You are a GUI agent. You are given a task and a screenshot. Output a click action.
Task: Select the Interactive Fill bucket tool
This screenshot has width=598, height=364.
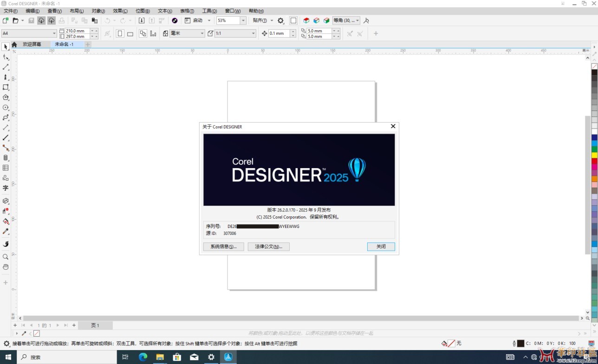click(x=6, y=221)
